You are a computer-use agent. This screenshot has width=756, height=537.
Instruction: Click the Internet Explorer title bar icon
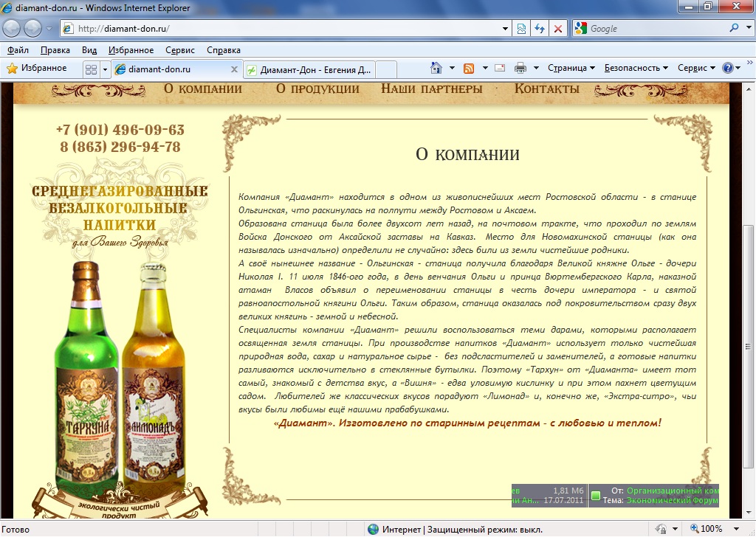pos(7,7)
